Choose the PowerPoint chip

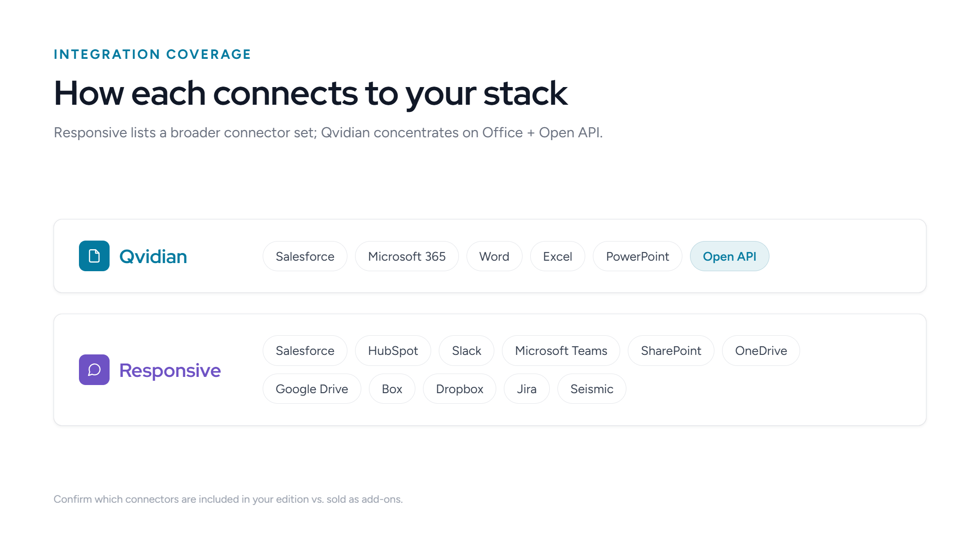(x=637, y=256)
